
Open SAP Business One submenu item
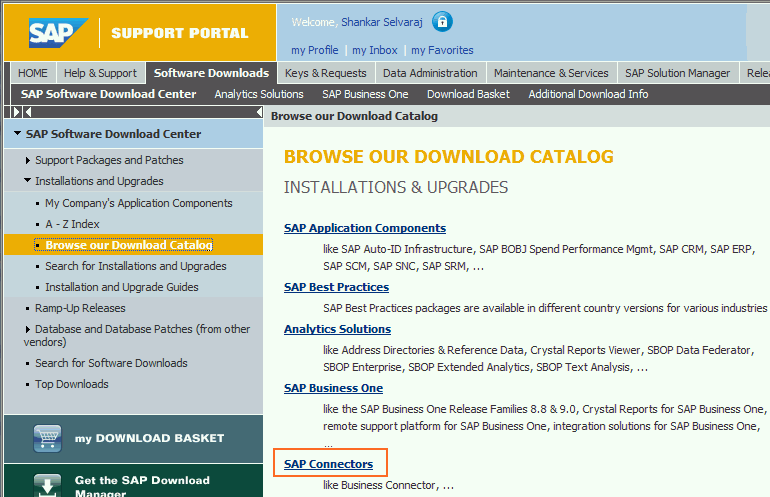pyautogui.click(x=365, y=94)
